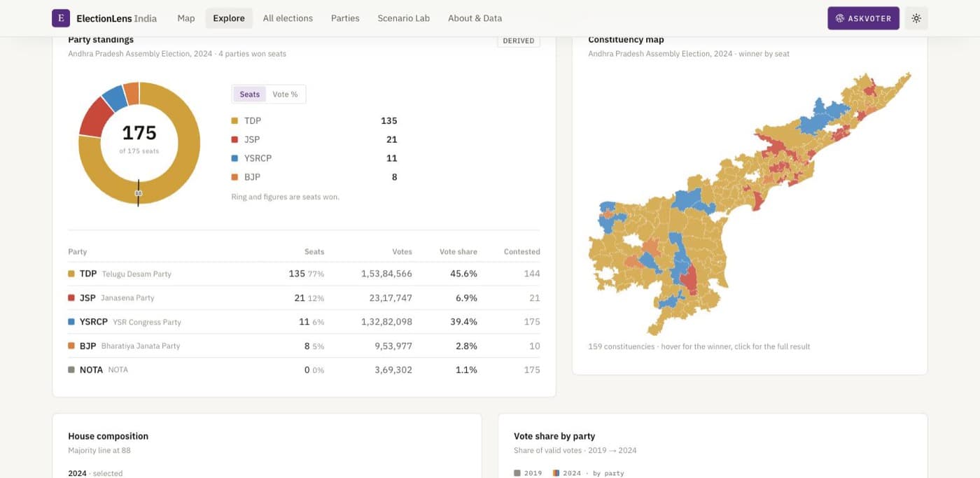
Task: Toggle the light/dark theme sun icon
Action: click(x=916, y=18)
